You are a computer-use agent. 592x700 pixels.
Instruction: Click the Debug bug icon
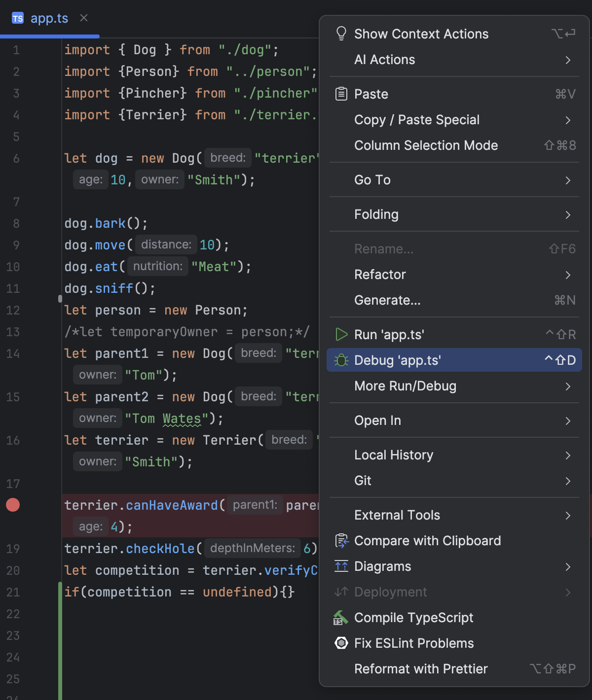click(341, 360)
